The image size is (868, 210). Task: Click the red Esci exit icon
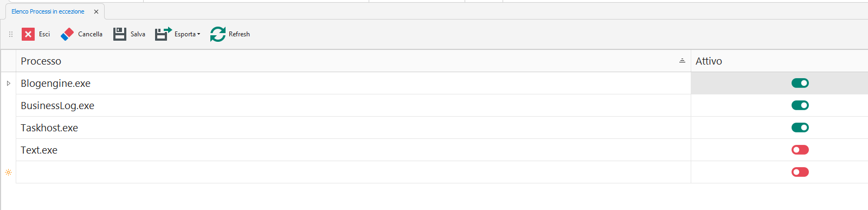[28, 34]
